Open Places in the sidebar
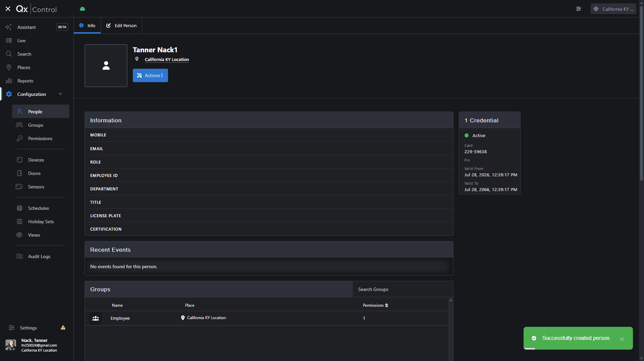644x361 pixels. 37,67
